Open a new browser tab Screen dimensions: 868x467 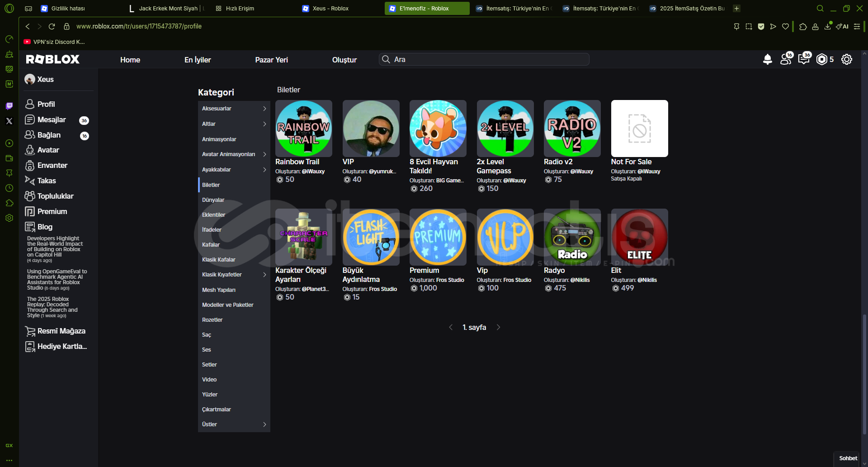click(x=736, y=8)
